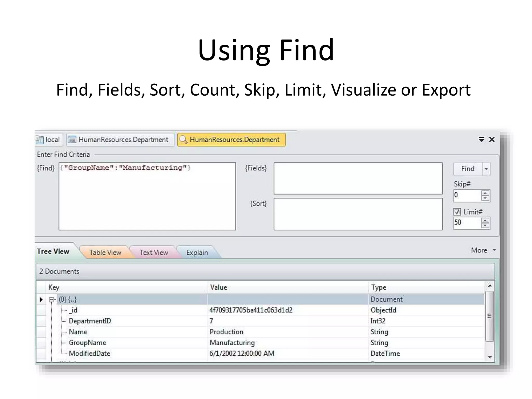Switch to Table View tab
This screenshot has height=399, width=532.
tap(105, 252)
